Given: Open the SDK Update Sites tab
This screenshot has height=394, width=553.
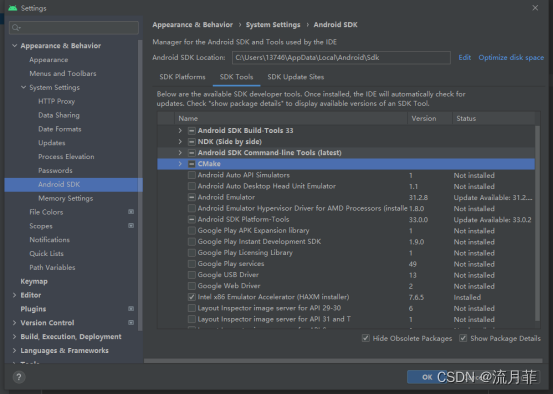Looking at the screenshot, I should click(296, 77).
